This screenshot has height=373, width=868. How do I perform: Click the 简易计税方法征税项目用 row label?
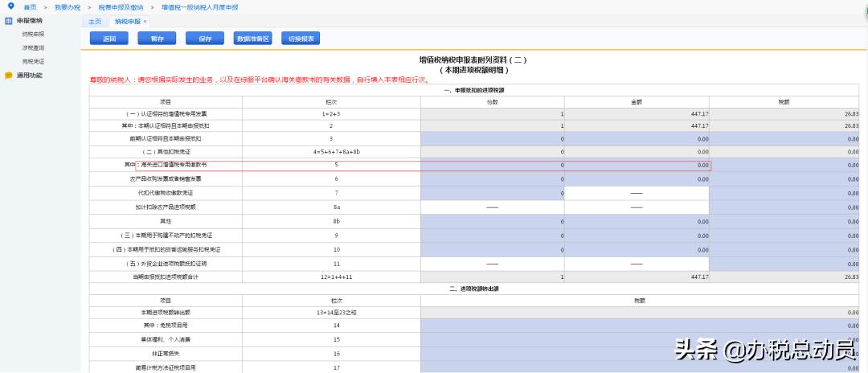166,367
